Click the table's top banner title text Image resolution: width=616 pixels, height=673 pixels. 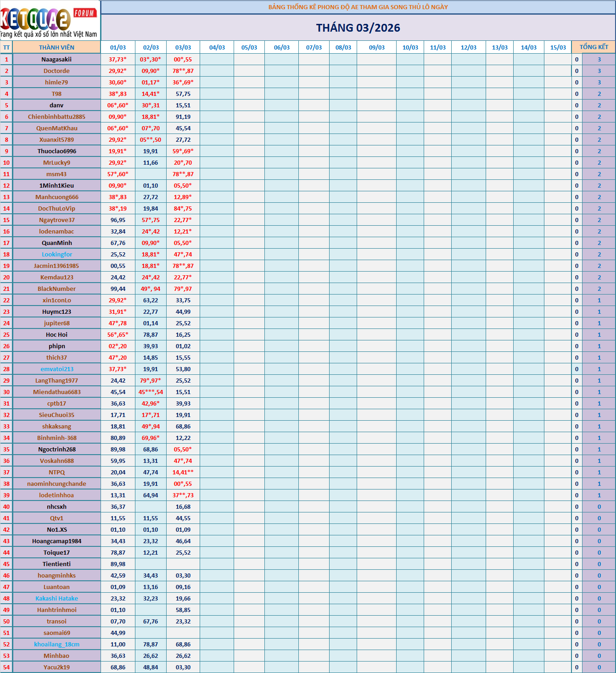[x=358, y=7]
